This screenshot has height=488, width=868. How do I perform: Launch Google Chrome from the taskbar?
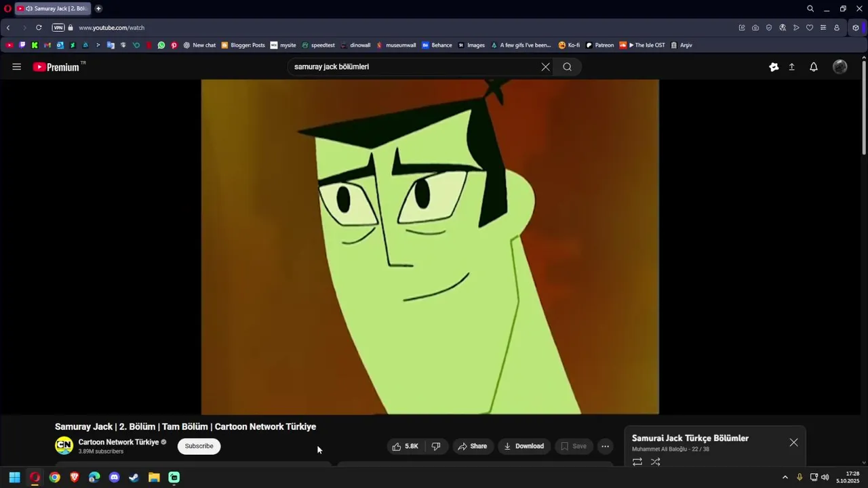coord(54,477)
